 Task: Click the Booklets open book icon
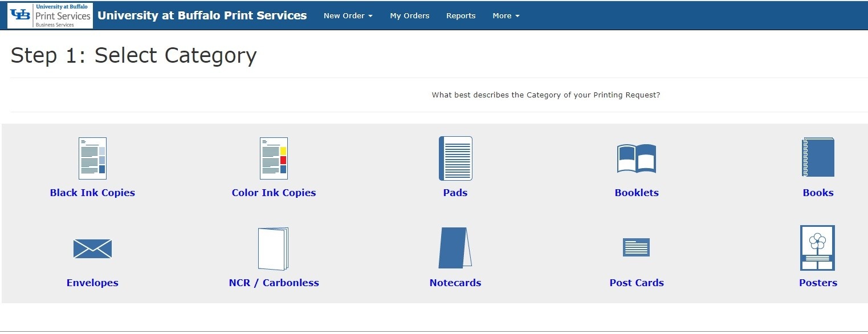(x=637, y=158)
